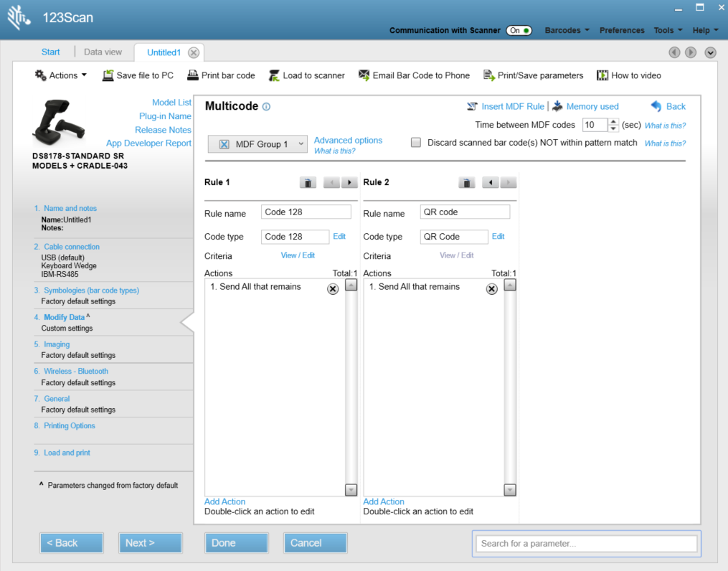This screenshot has width=728, height=571.
Task: Click Add Action link under Rule 1
Action: [x=224, y=501]
